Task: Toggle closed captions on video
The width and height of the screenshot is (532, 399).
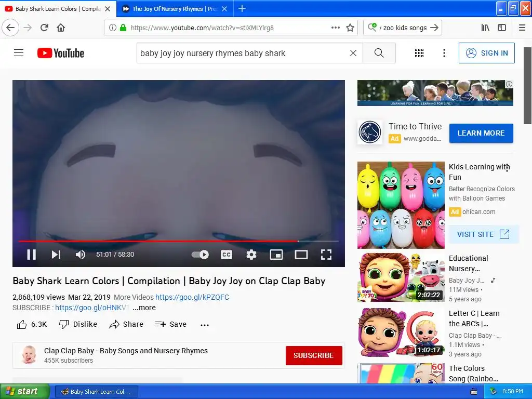Action: point(227,255)
